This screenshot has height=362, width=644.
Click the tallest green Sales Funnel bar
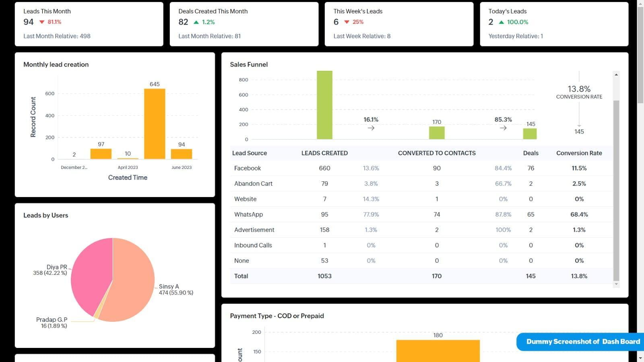324,105
